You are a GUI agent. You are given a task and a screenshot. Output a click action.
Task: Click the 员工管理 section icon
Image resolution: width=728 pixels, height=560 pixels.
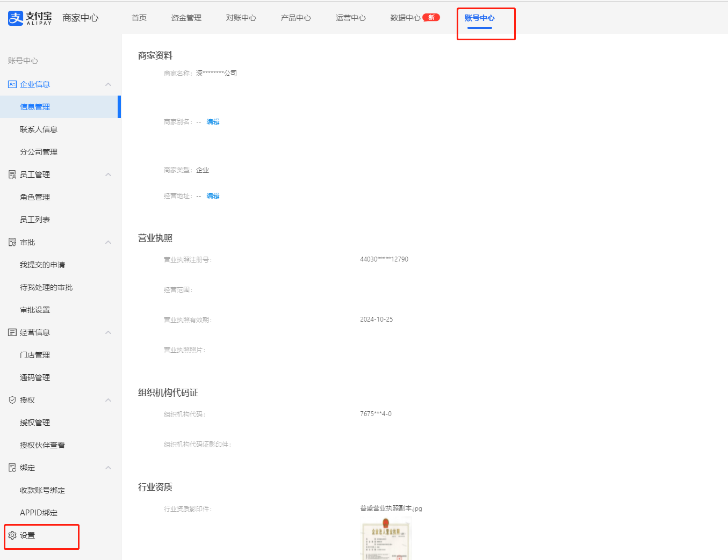click(x=12, y=174)
